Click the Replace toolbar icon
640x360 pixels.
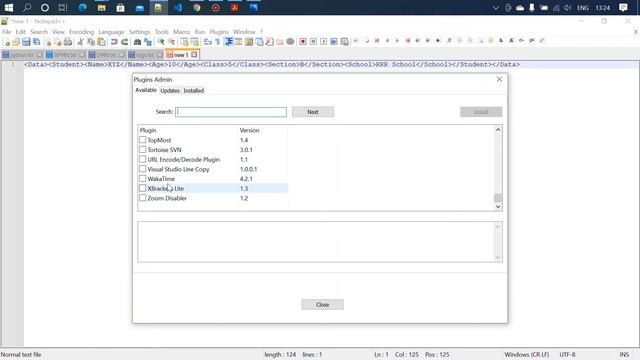[148, 42]
